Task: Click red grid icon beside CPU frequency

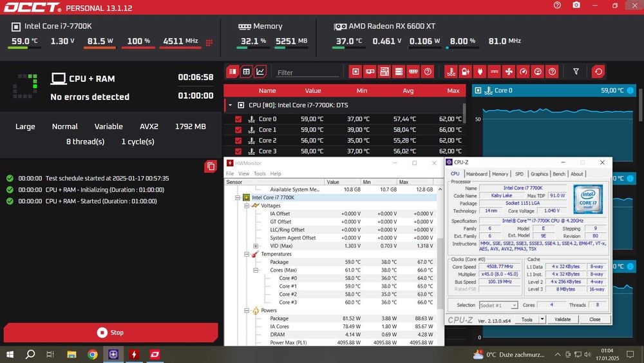Action: coord(209,43)
